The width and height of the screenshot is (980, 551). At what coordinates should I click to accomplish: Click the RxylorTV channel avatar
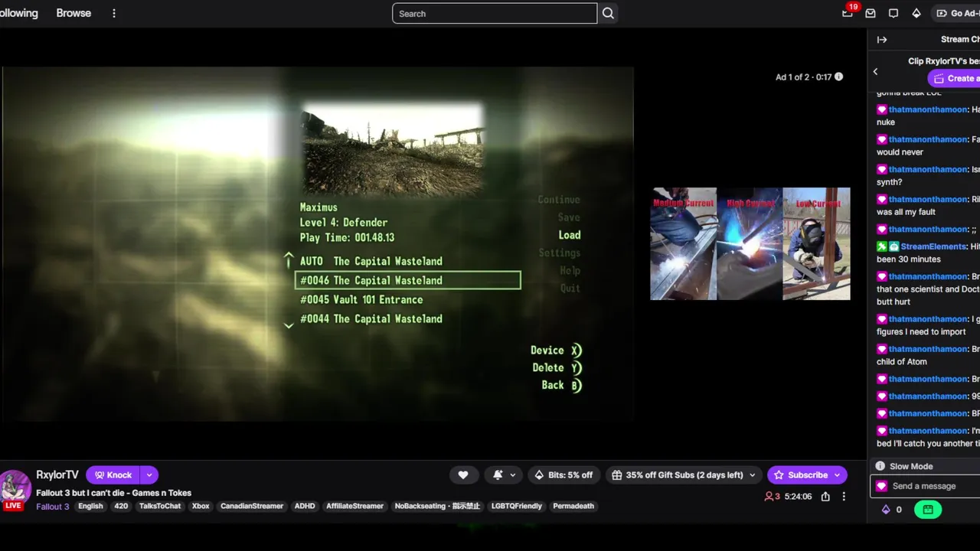tap(15, 487)
